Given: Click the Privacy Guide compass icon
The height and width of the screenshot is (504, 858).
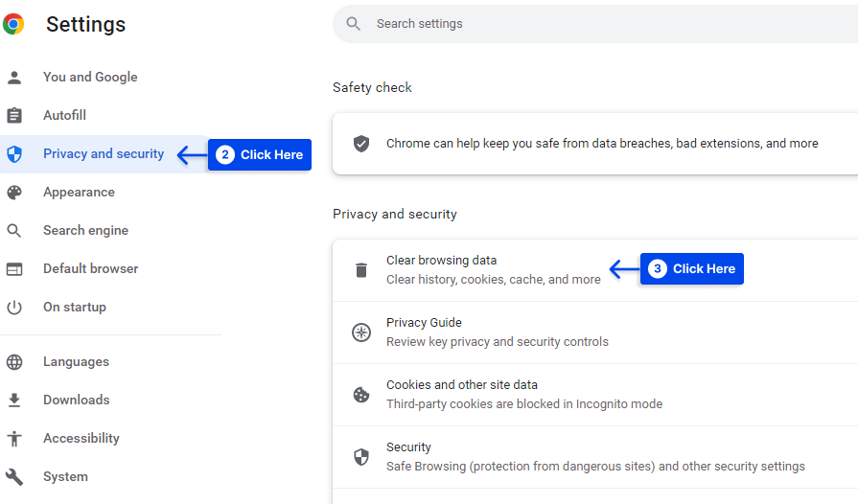Looking at the screenshot, I should (361, 332).
